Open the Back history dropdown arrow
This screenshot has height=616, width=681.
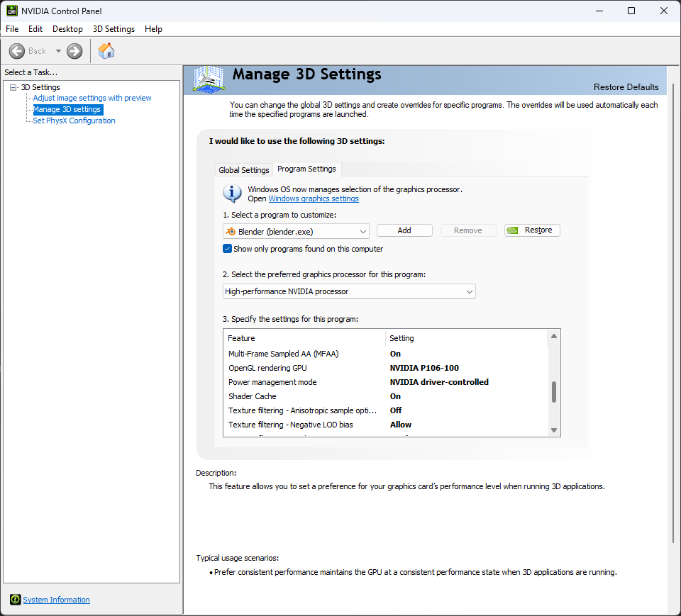pyautogui.click(x=58, y=51)
